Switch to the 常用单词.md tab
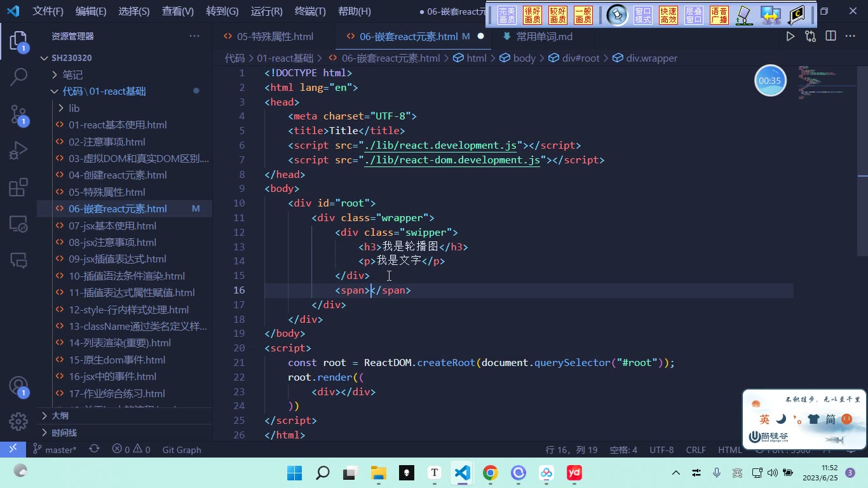Viewport: 868px width, 488px height. [x=538, y=36]
